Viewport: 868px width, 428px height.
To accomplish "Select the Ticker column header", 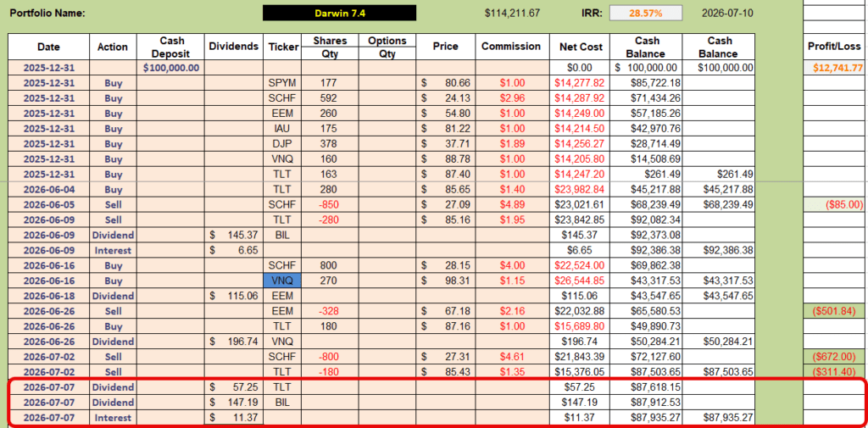I will point(283,47).
